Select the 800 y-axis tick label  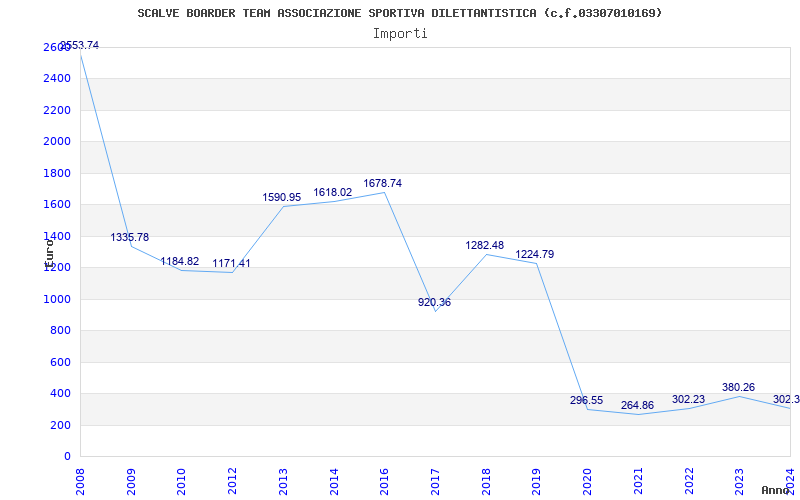coord(61,331)
